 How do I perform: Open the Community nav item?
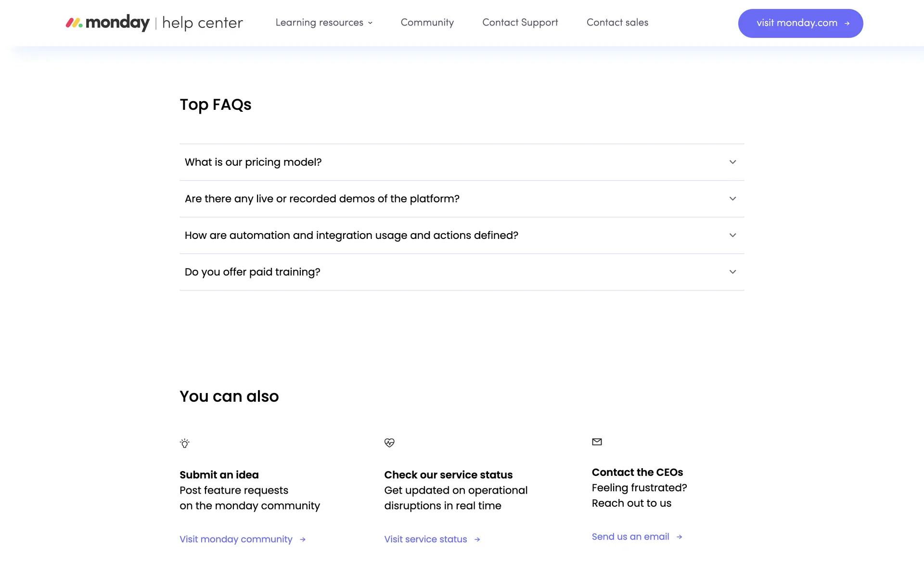coord(427,23)
